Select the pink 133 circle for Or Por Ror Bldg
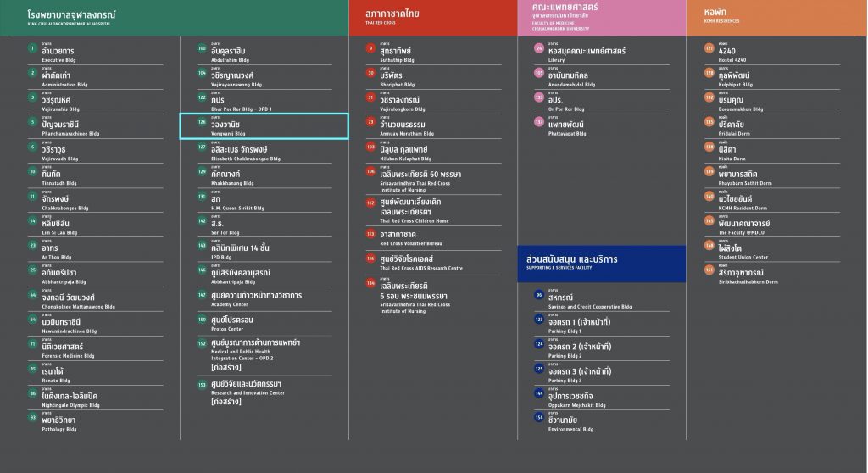This screenshot has height=473, width=868. 539,97
